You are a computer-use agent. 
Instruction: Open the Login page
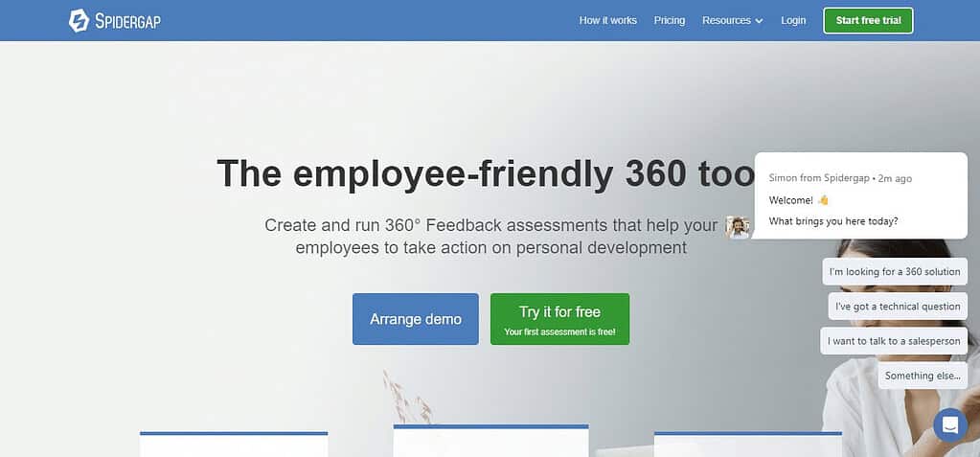tap(793, 21)
